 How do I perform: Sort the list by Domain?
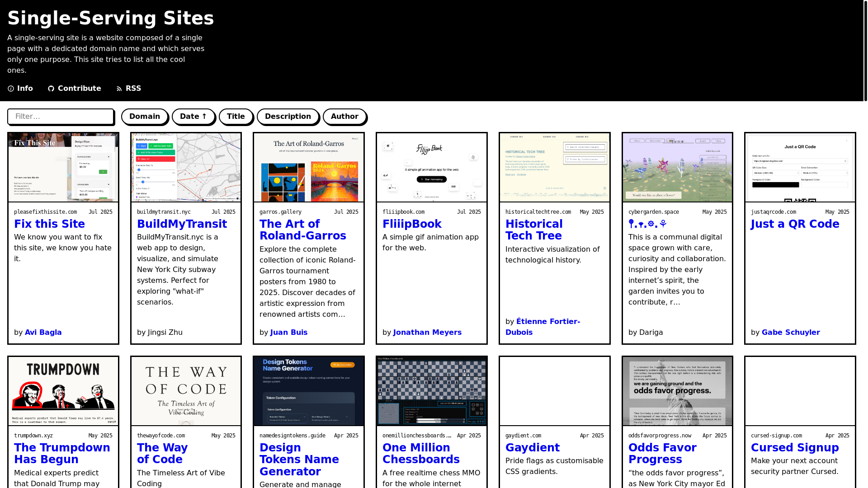145,117
